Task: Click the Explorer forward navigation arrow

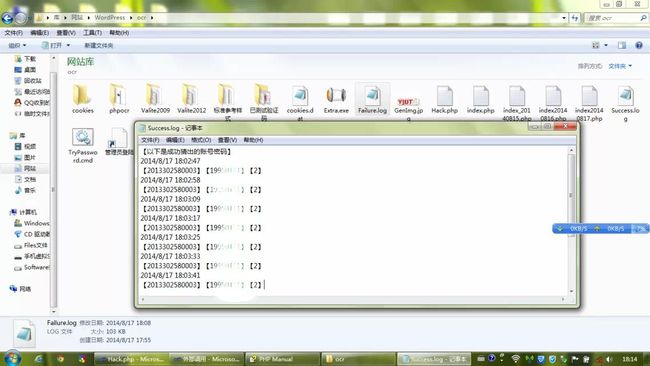Action: click(x=21, y=18)
